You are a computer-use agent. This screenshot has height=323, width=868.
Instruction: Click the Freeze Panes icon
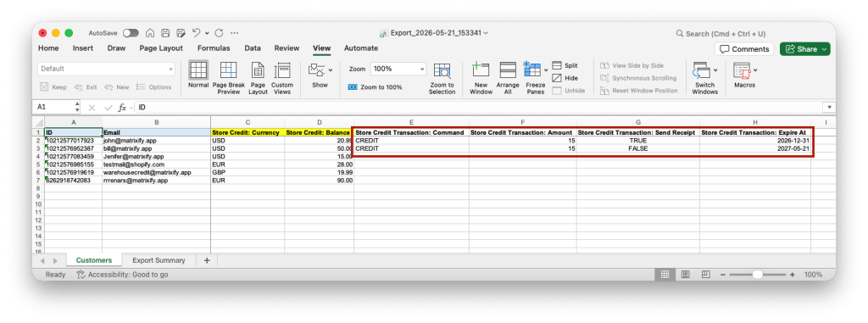(x=532, y=70)
